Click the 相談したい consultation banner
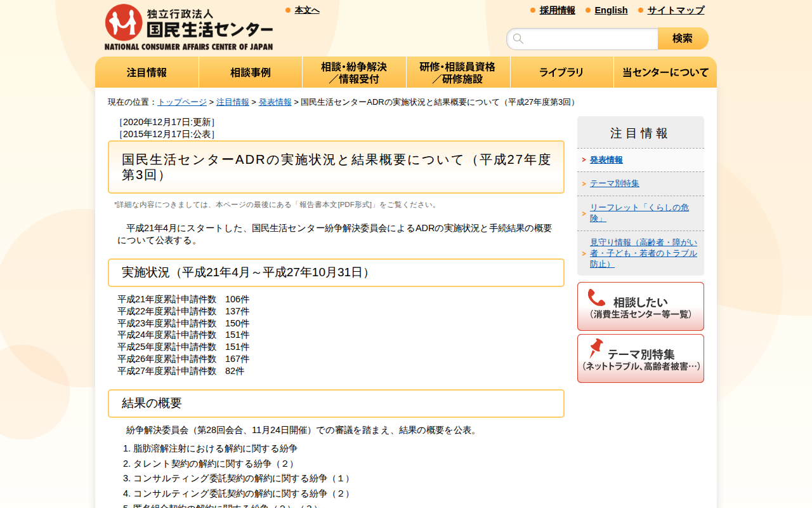812x508 pixels. (x=641, y=307)
